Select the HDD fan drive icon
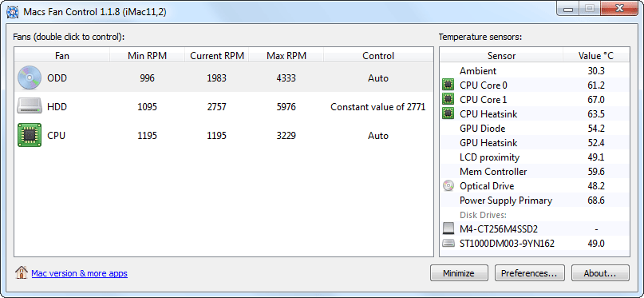The width and height of the screenshot is (644, 298). pos(30,106)
